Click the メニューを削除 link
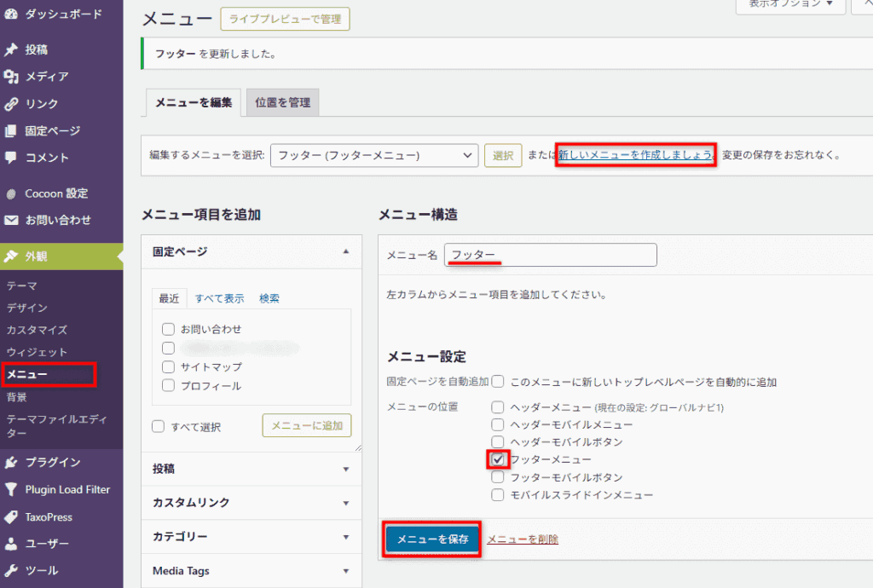Viewport: 873px width, 588px height. tap(522, 539)
